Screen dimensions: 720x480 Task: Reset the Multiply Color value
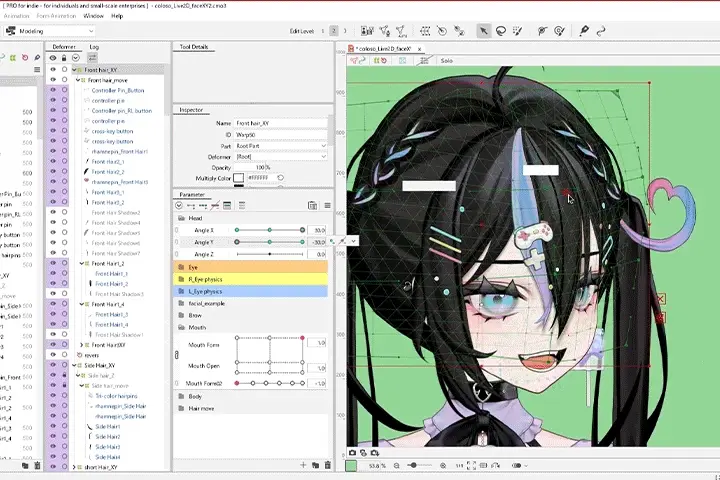click(280, 177)
